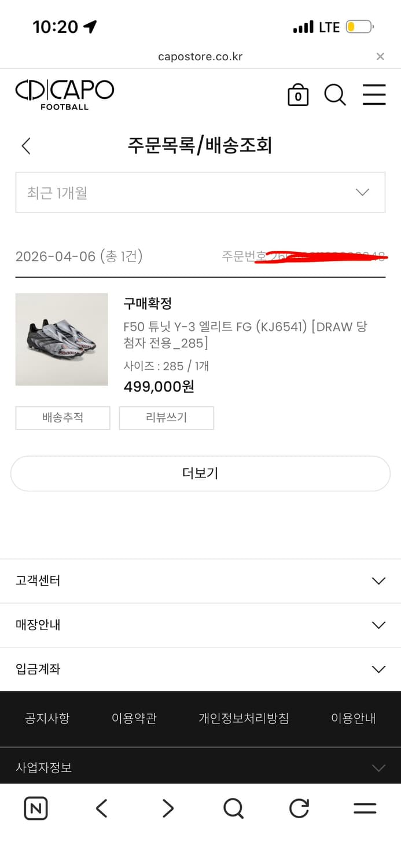Refresh the page using the reload icon

pyautogui.click(x=299, y=808)
